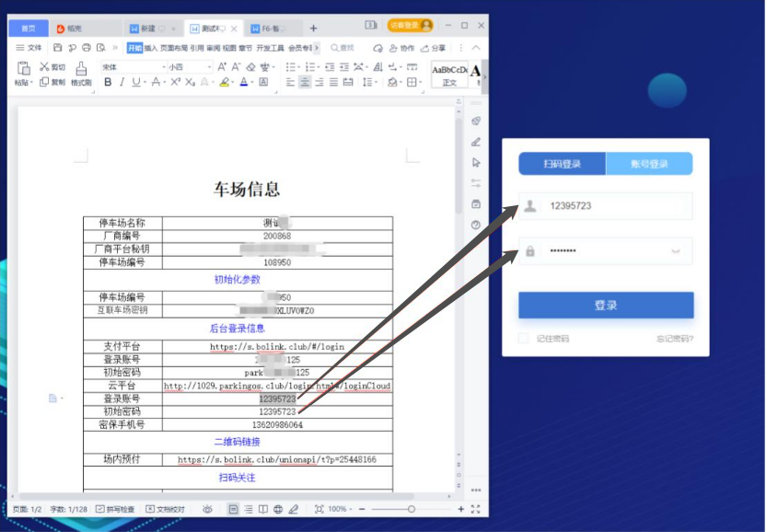Align text right

pyautogui.click(x=319, y=82)
